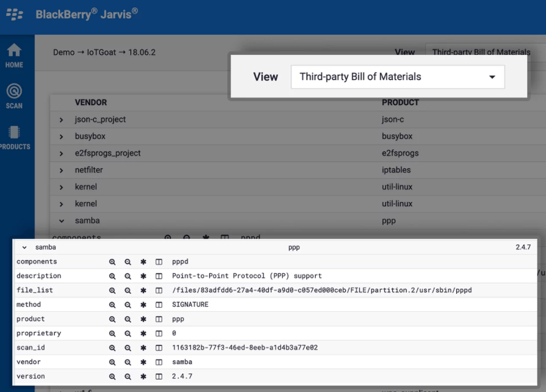Expand the netfilter row
The image size is (546, 392).
click(61, 171)
